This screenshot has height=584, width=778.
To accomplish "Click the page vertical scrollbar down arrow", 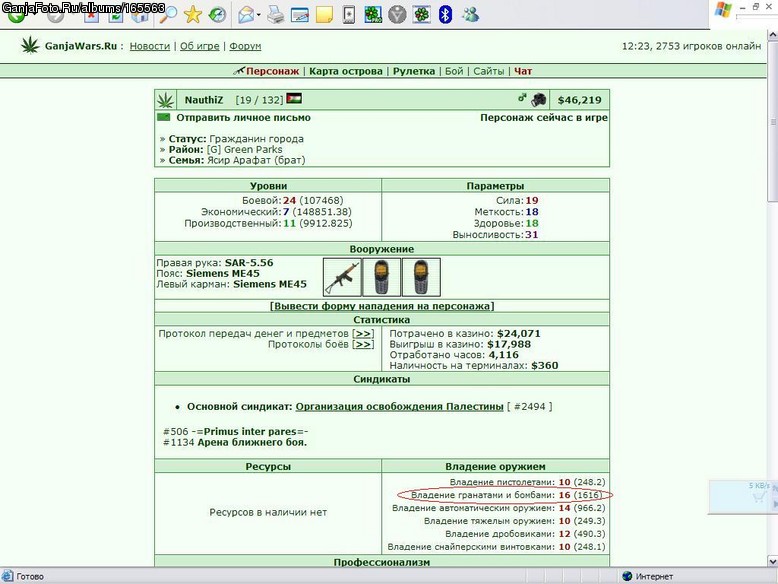I will point(773,561).
